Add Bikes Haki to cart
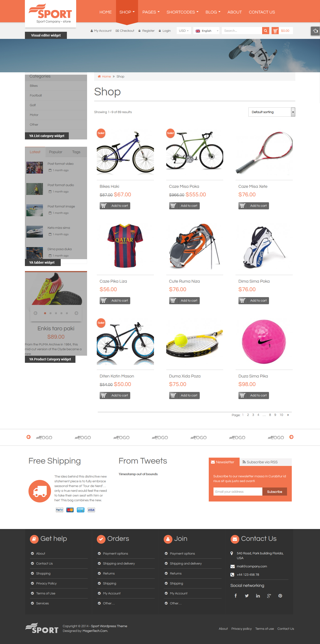The height and width of the screenshot is (644, 320). (115, 206)
